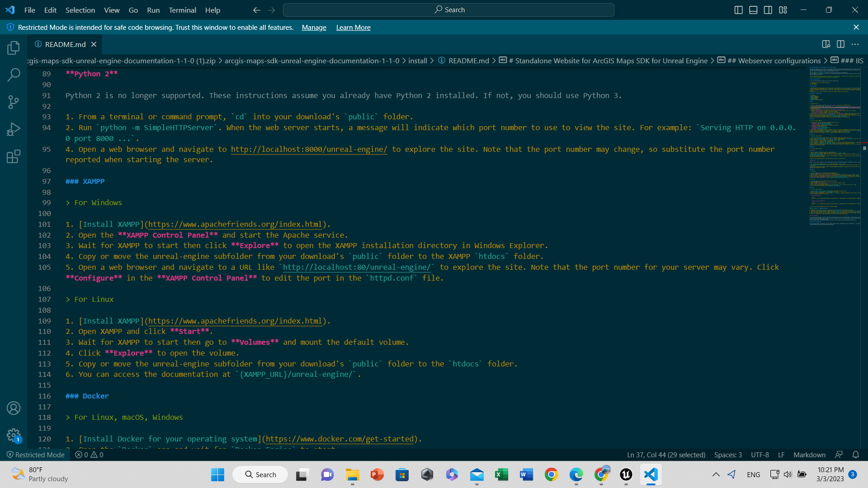Toggle the primary side bar layout button
The width and height of the screenshot is (868, 488).
pos(738,10)
